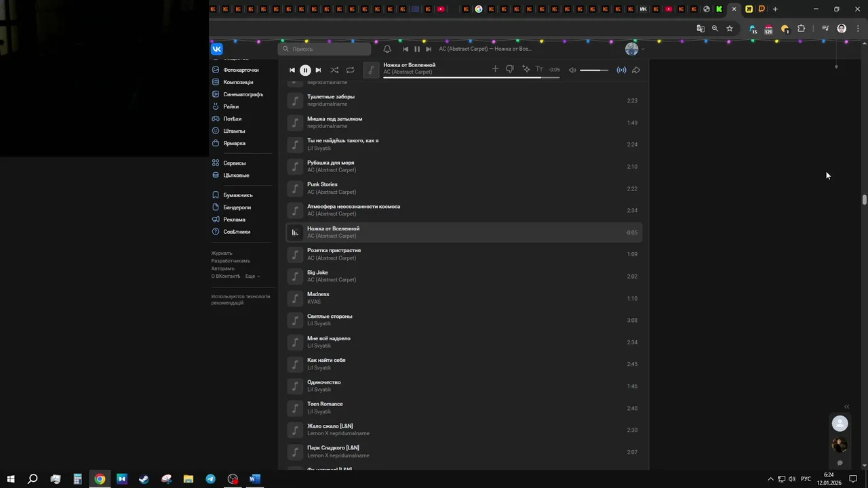Viewport: 868px width, 488px height.
Task: Mute the player volume speaker icon
Action: click(x=572, y=70)
